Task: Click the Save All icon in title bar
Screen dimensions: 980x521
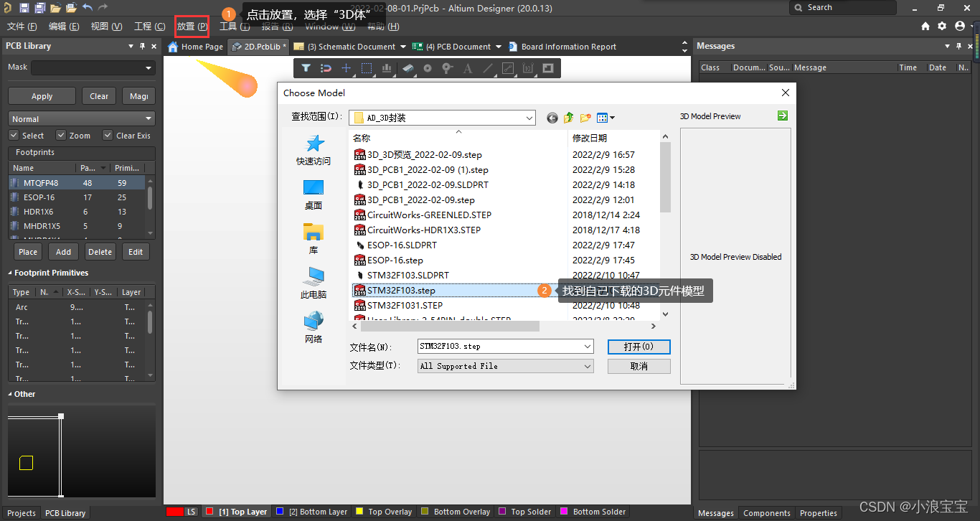Action: click(40, 8)
